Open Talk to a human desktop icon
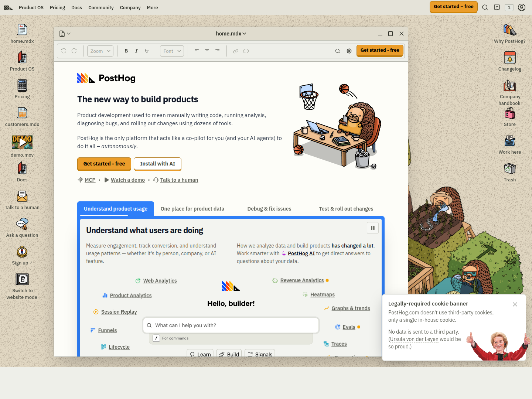Screen dimensions: 532x399 tap(22, 200)
